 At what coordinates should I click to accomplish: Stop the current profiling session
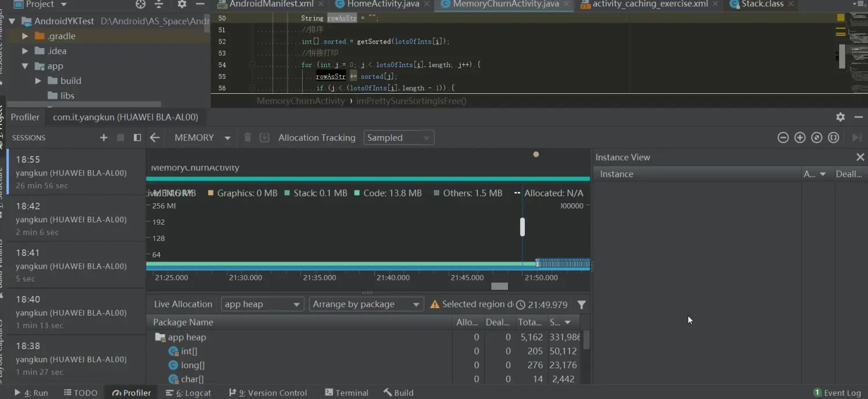coord(120,137)
